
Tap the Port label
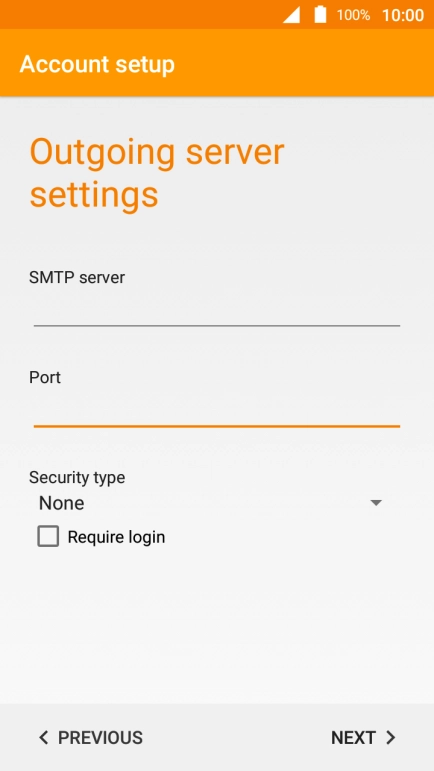pos(45,378)
